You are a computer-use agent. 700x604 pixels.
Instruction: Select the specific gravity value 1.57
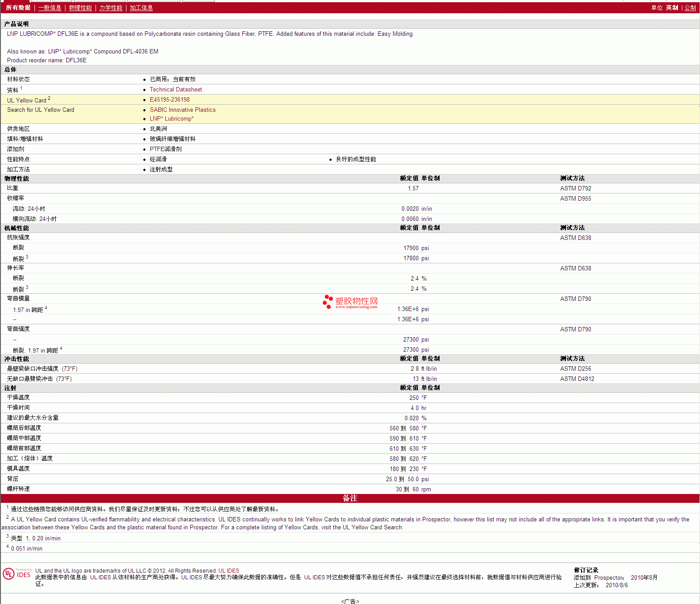click(x=413, y=189)
